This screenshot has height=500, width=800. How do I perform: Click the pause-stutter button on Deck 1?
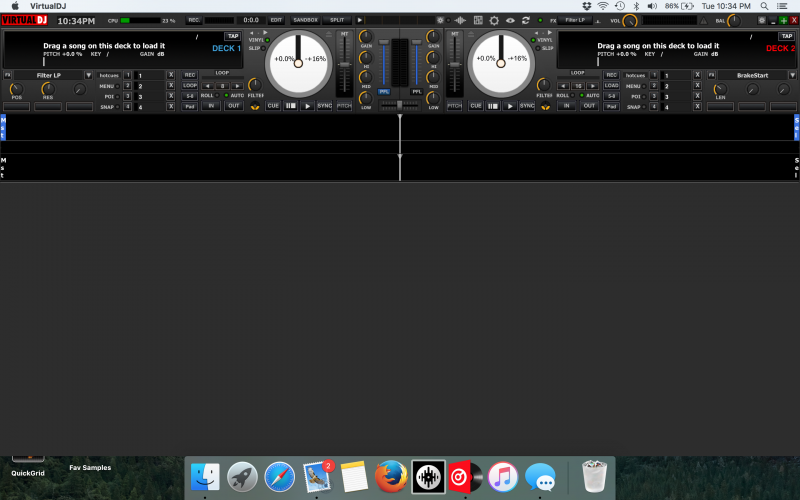point(290,106)
